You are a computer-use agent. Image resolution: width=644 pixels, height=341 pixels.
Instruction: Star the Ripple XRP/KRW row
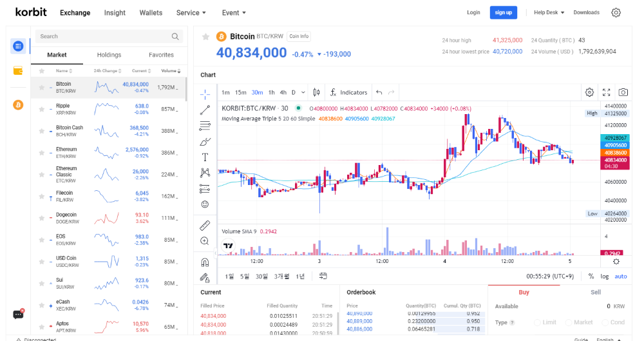click(x=41, y=109)
